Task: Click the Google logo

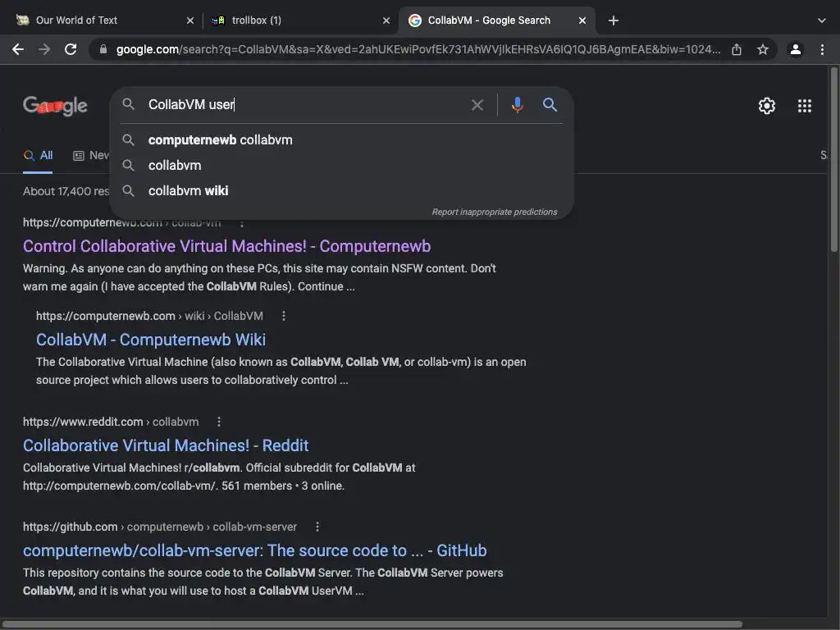Action: tap(55, 106)
